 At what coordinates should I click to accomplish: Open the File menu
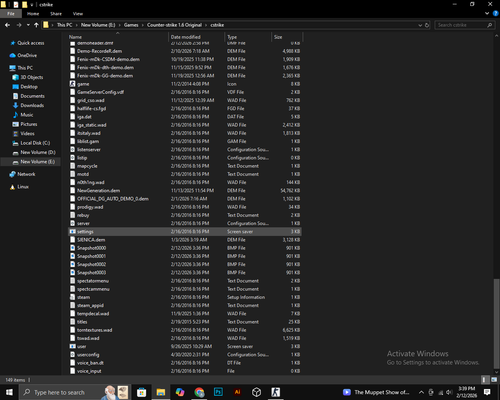(x=11, y=14)
